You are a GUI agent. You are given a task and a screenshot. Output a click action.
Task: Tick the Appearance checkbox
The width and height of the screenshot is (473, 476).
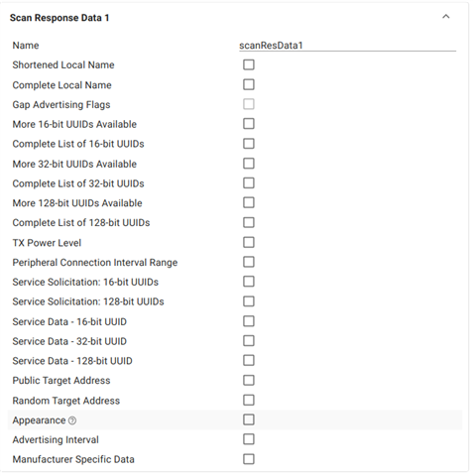(x=249, y=419)
